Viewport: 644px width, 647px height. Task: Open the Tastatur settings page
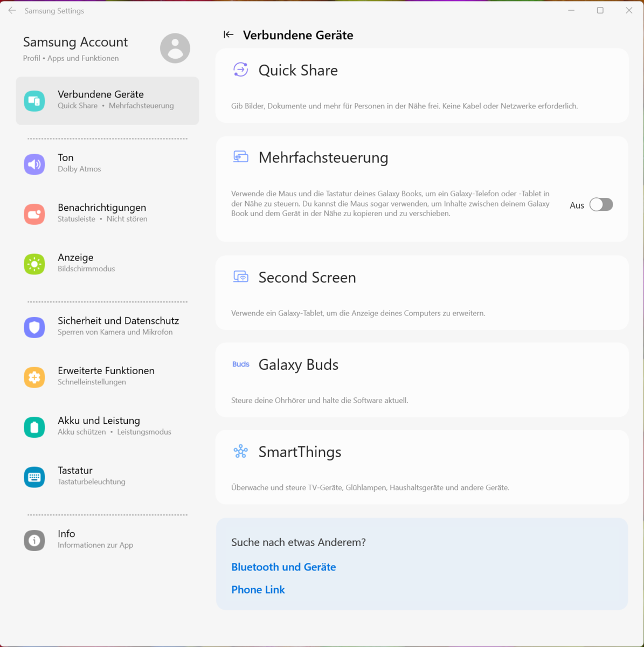[x=107, y=477]
